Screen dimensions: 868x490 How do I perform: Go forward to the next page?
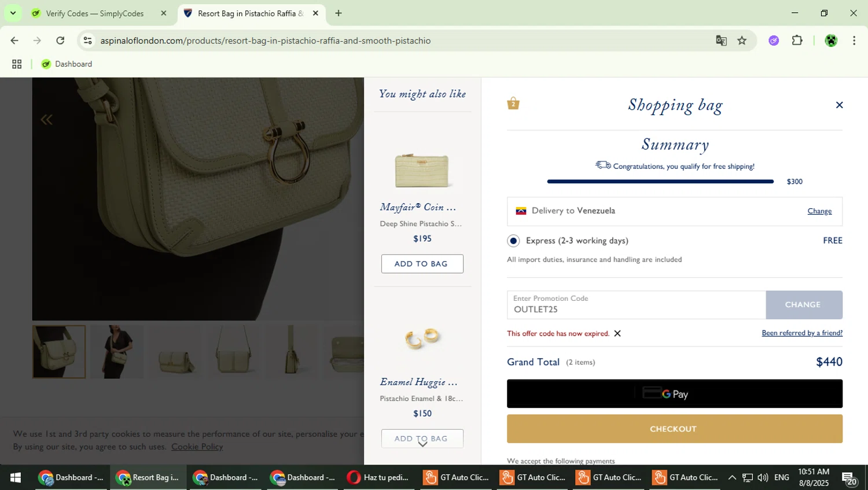(x=37, y=40)
